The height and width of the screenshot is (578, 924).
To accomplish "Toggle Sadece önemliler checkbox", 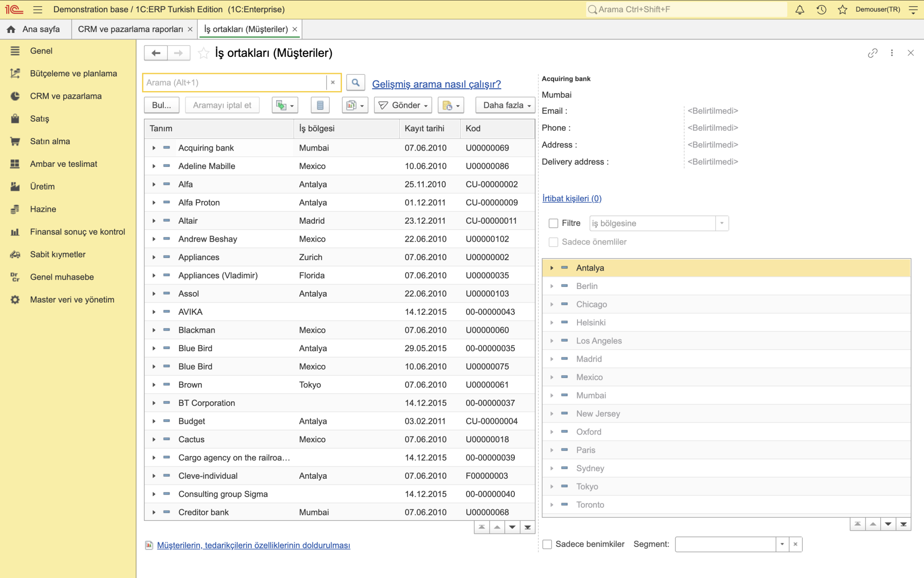I will [x=554, y=242].
